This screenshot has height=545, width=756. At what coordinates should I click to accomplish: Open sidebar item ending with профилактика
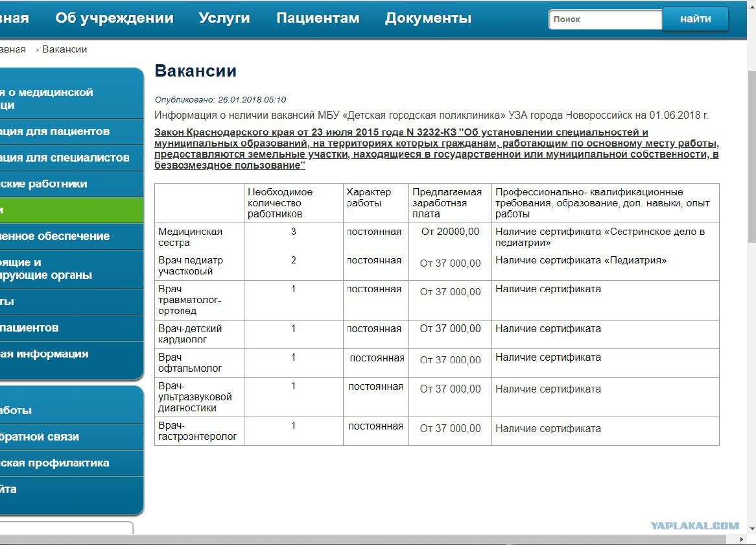[x=71, y=463]
